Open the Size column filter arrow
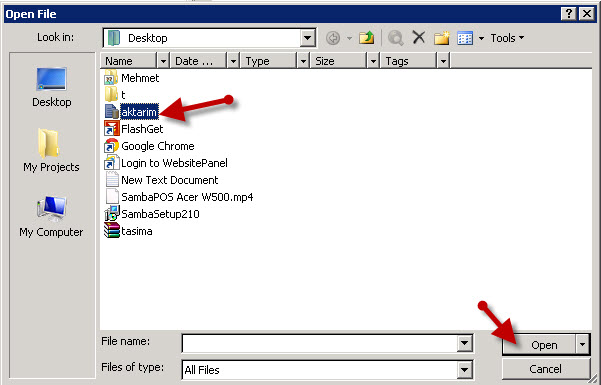The image size is (601, 385). [373, 61]
